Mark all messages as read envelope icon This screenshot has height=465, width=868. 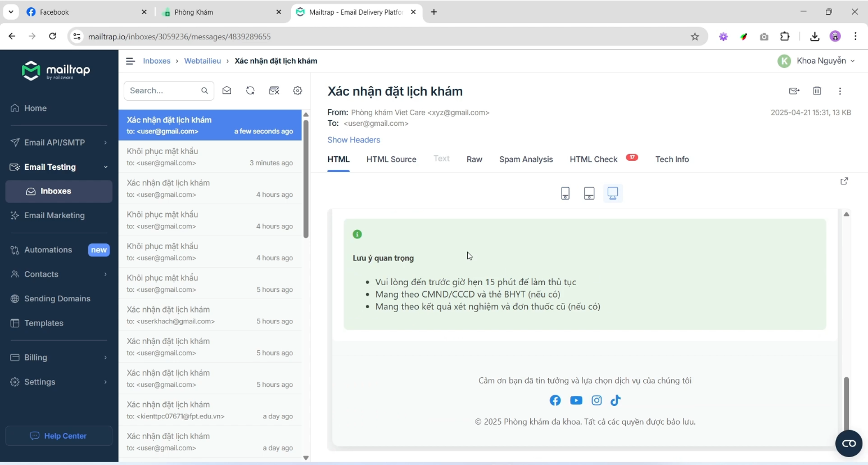(x=227, y=91)
